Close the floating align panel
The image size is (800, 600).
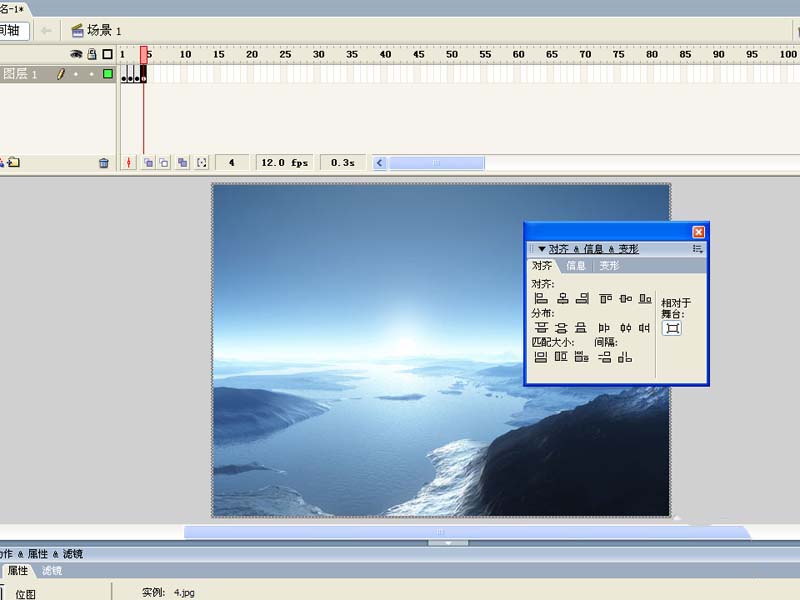tap(698, 232)
